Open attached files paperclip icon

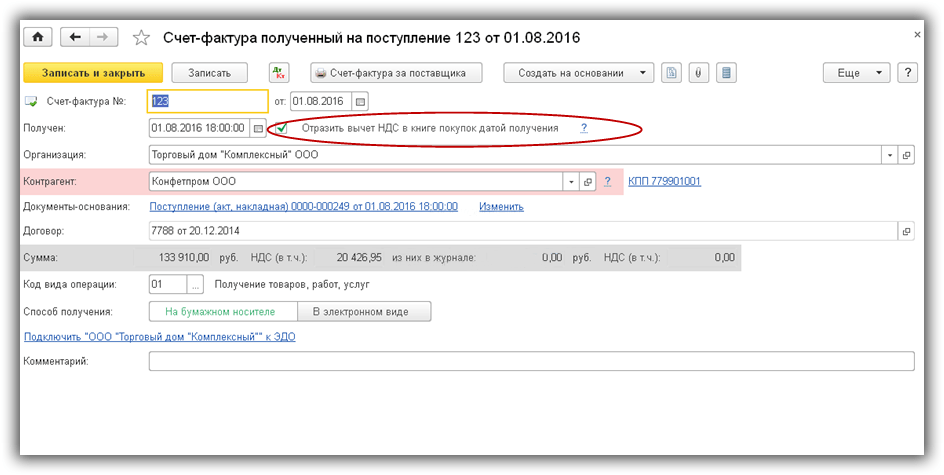[698, 73]
